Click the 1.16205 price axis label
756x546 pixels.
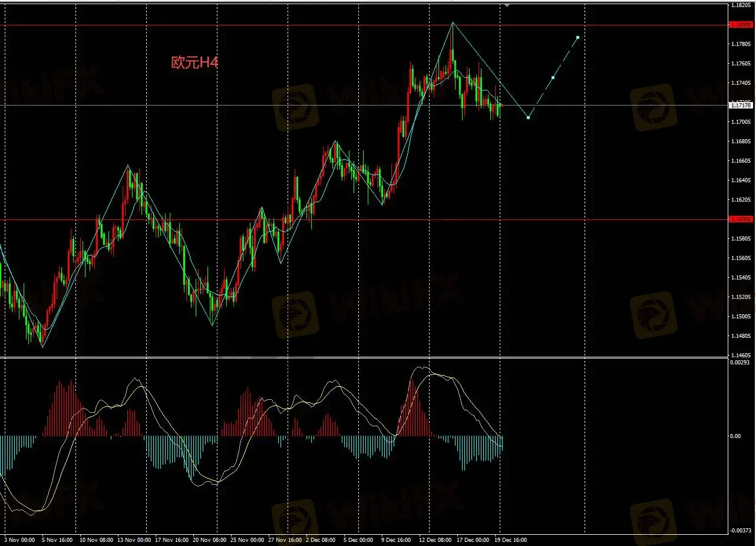pyautogui.click(x=741, y=200)
